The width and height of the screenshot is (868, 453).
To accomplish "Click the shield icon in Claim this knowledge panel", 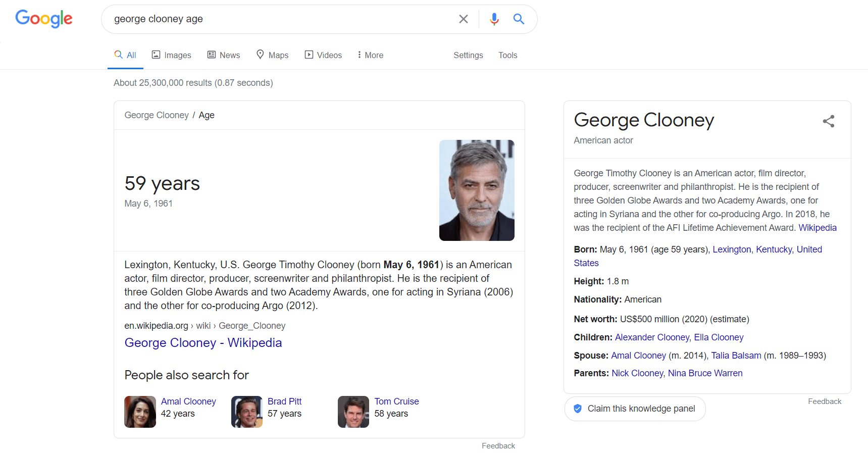I will click(578, 409).
